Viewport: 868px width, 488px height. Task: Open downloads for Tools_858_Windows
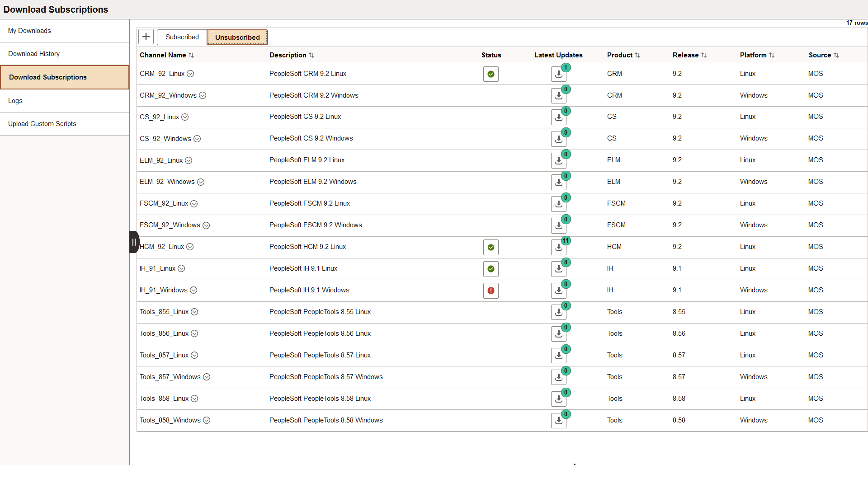pos(559,420)
